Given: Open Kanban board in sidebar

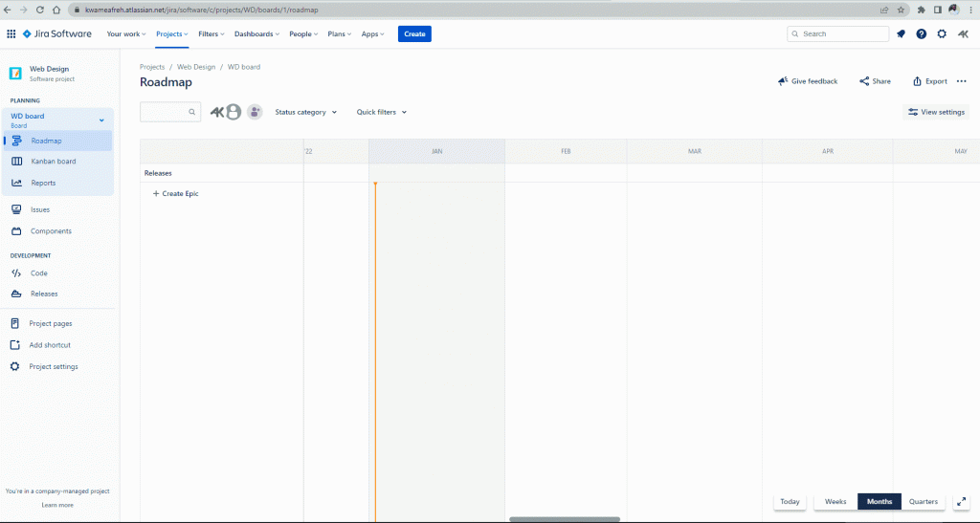Looking at the screenshot, I should pos(57,161).
